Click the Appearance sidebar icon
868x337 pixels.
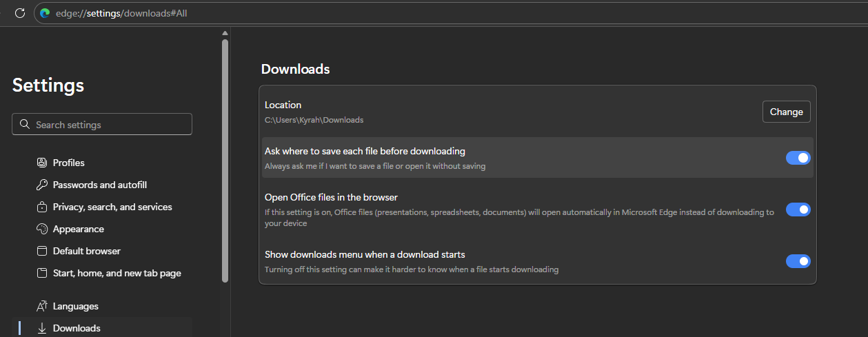(41, 229)
